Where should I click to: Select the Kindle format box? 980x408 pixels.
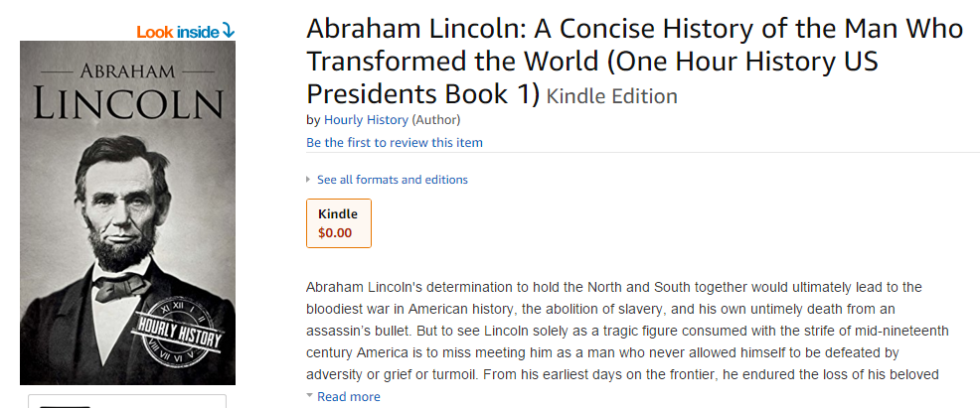point(339,223)
